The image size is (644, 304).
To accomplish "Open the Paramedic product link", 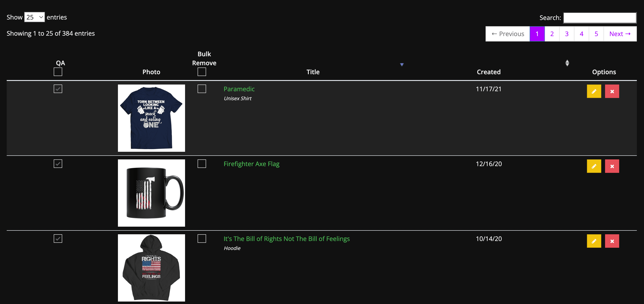I will pyautogui.click(x=239, y=89).
